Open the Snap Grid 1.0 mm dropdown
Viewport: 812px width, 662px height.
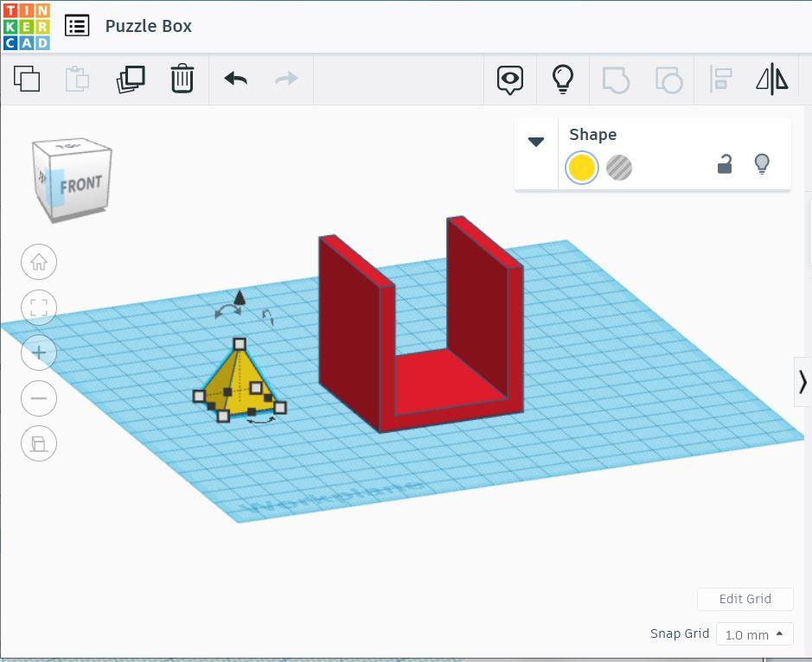tap(755, 634)
